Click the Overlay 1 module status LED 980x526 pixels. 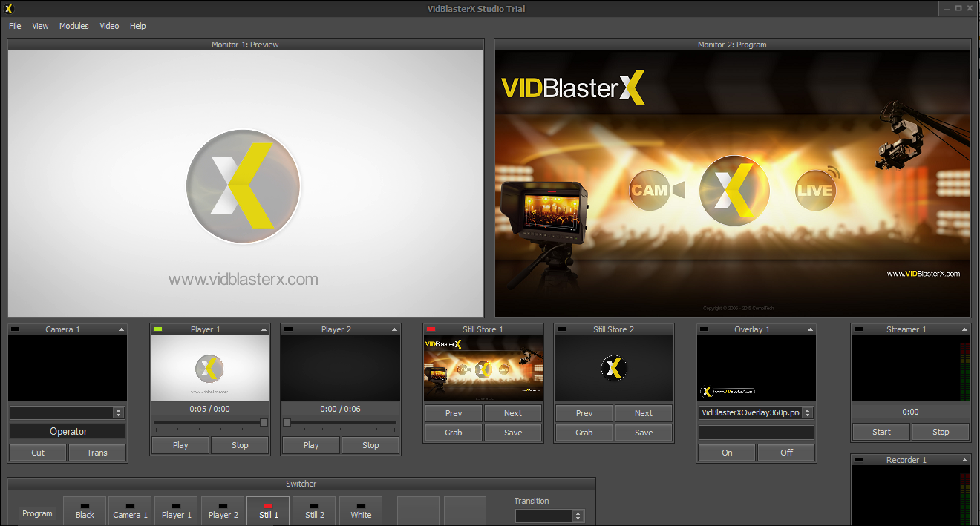[x=705, y=329]
